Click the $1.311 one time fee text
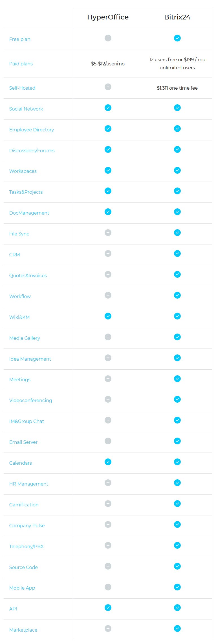 [177, 88]
